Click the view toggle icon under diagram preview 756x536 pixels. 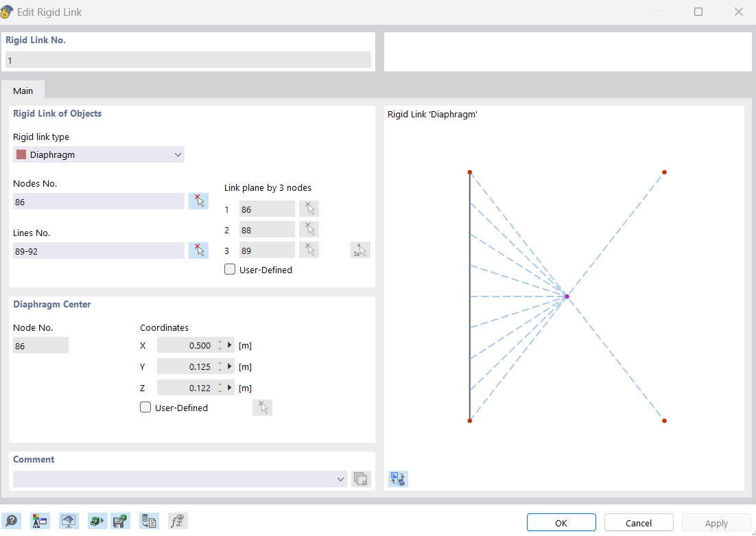pyautogui.click(x=398, y=479)
